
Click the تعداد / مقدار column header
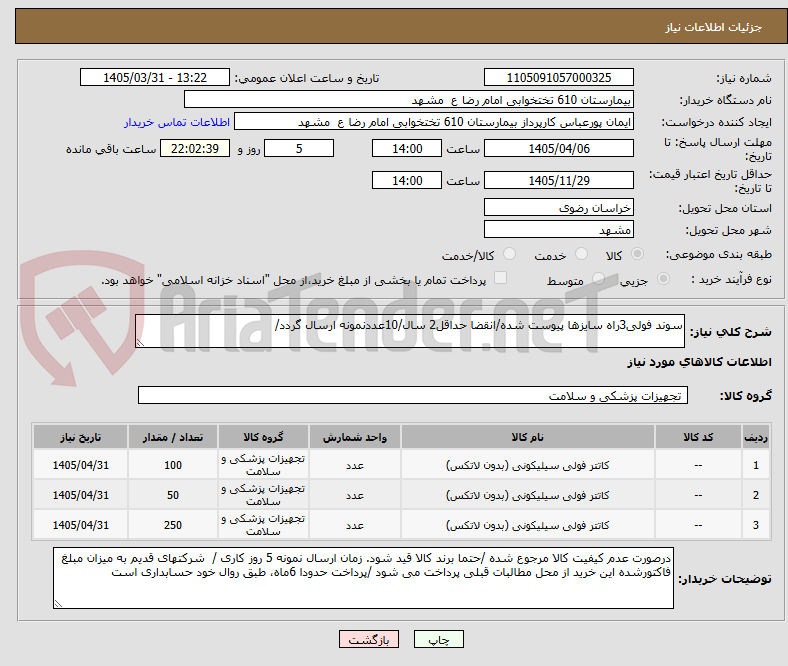click(x=173, y=437)
